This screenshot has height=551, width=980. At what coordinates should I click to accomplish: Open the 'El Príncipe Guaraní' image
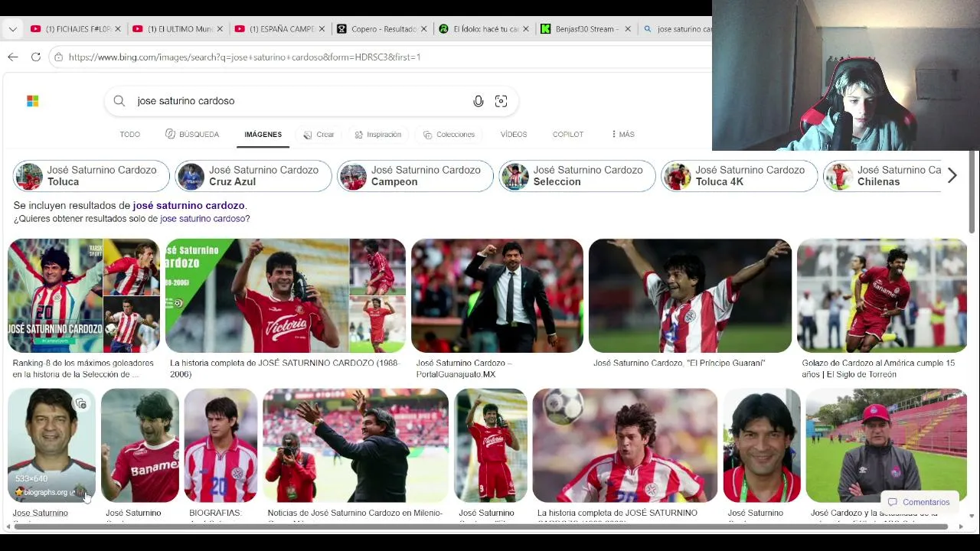[690, 295]
